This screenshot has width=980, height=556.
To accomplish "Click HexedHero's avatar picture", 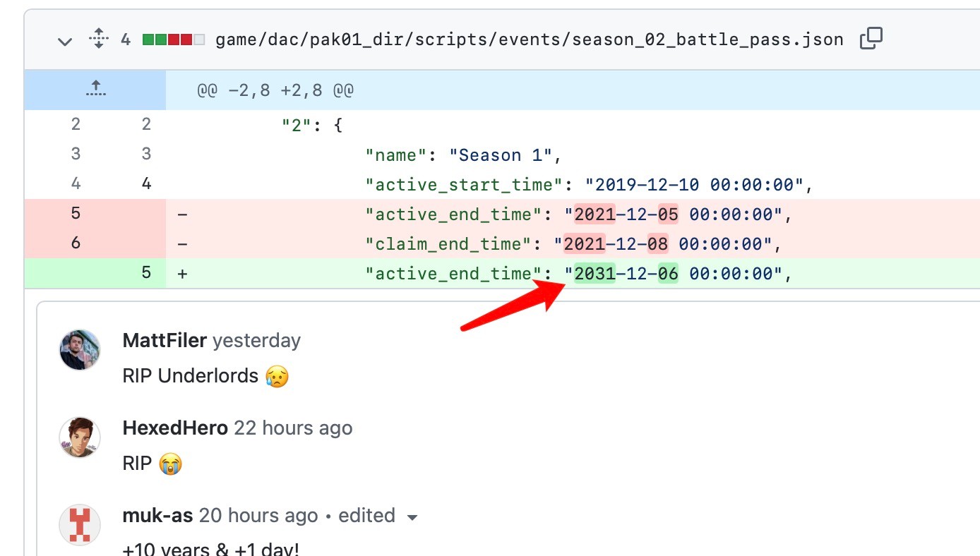I will (x=80, y=437).
